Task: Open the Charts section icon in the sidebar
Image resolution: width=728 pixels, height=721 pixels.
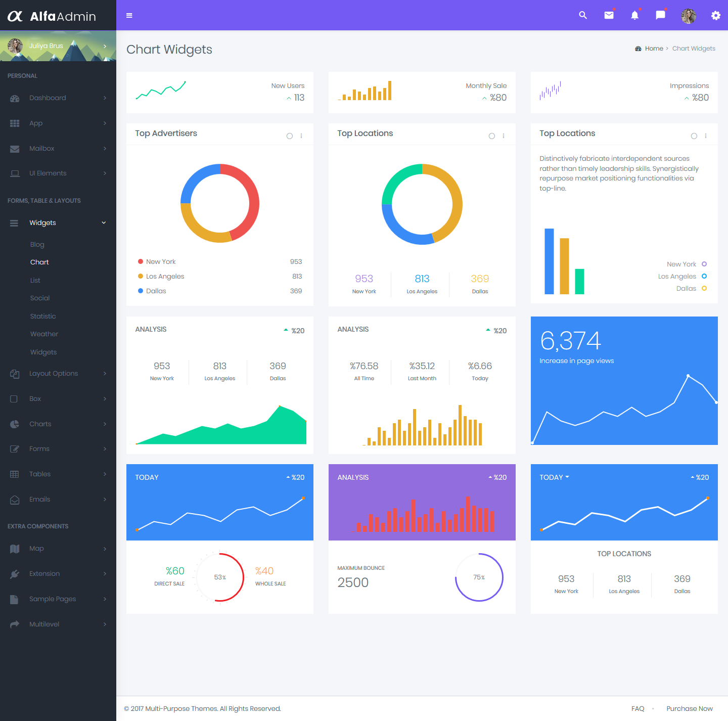Action: (x=15, y=424)
